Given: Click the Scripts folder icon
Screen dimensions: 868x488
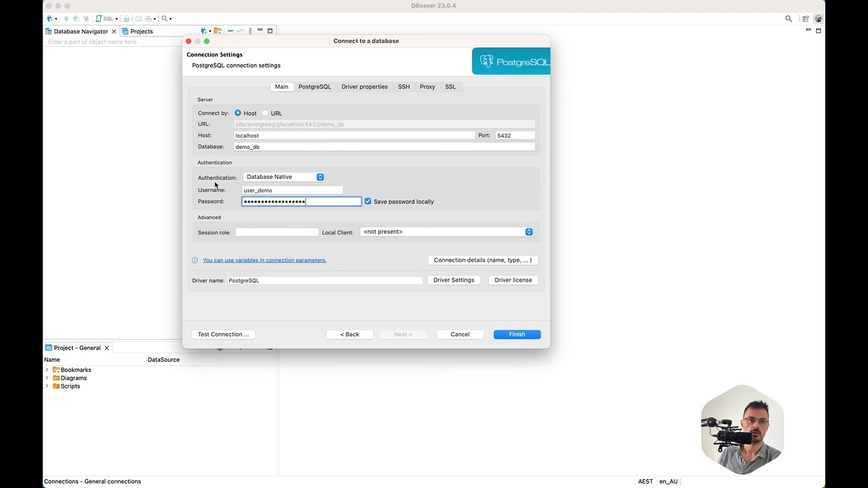Looking at the screenshot, I should click(x=56, y=386).
